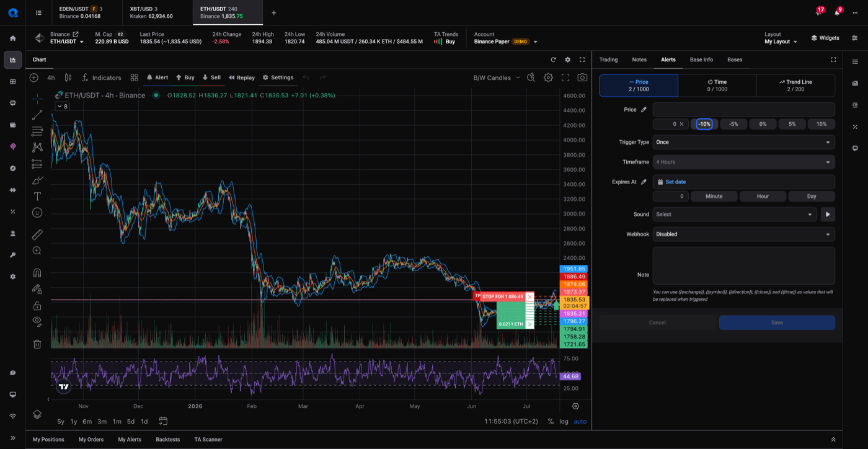Add a symbol to compare via plus icon
The image size is (868, 449).
click(x=34, y=78)
